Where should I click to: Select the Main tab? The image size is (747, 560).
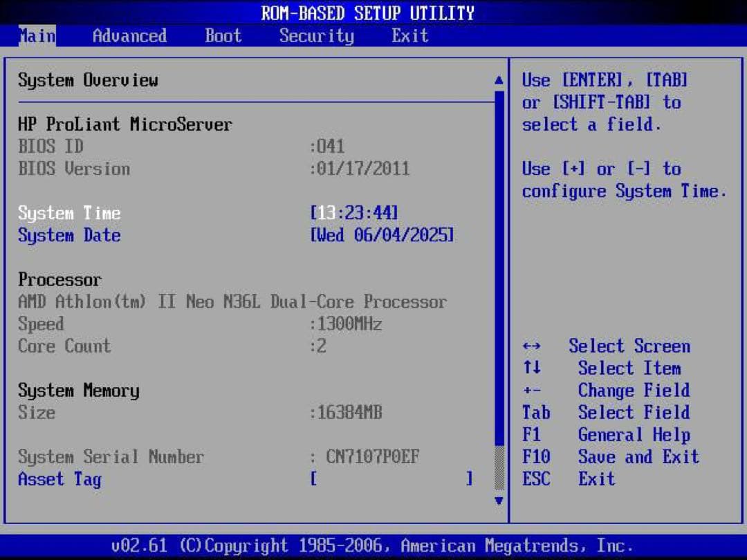tap(37, 36)
